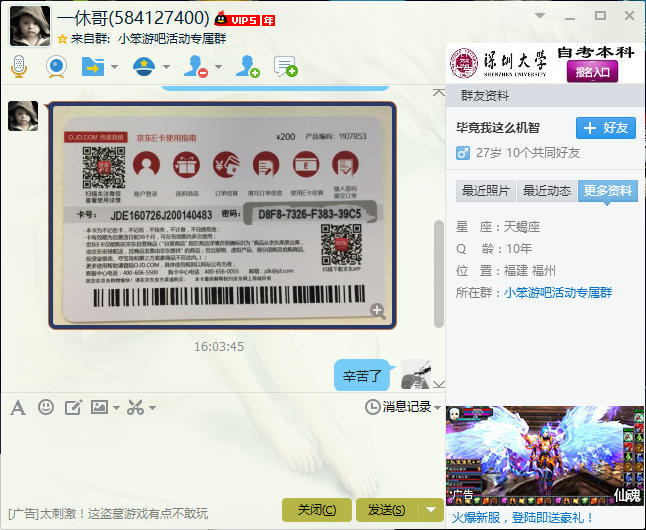
Task: Click the + 好友 add friend button
Action: pyautogui.click(x=606, y=128)
